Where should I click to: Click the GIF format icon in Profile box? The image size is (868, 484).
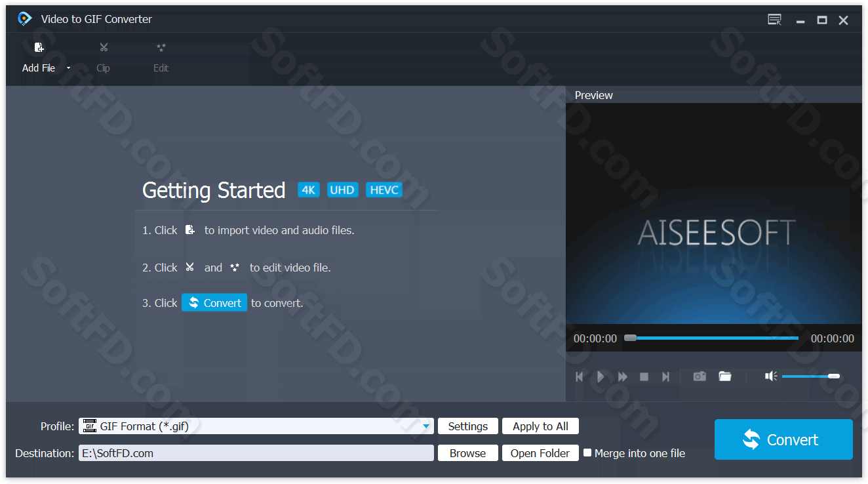(x=90, y=426)
